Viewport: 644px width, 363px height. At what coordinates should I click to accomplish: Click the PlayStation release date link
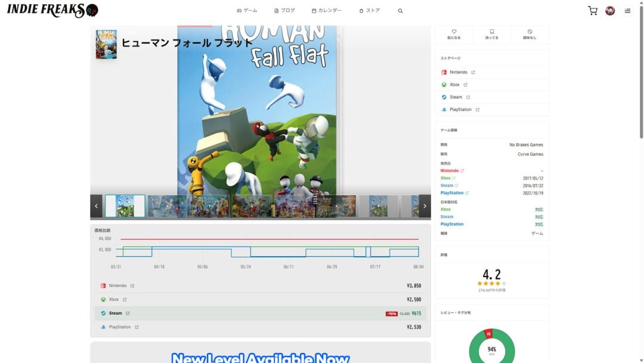tap(454, 193)
